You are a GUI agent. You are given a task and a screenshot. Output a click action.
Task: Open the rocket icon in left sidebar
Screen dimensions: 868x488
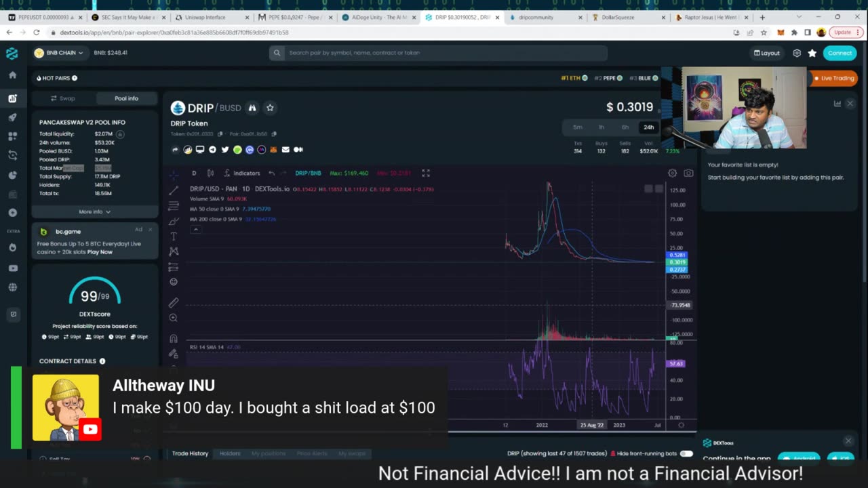[x=12, y=117]
